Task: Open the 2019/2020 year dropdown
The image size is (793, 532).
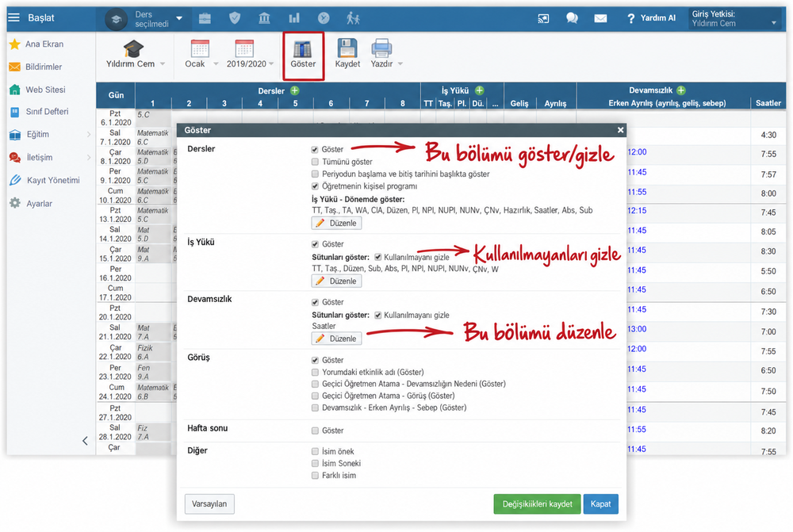Action: 271,64
